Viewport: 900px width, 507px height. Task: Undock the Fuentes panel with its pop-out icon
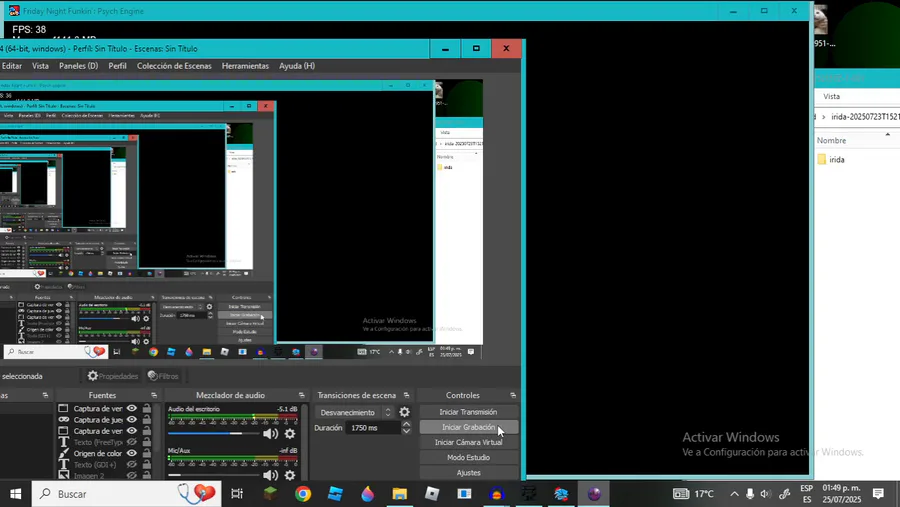pos(154,395)
